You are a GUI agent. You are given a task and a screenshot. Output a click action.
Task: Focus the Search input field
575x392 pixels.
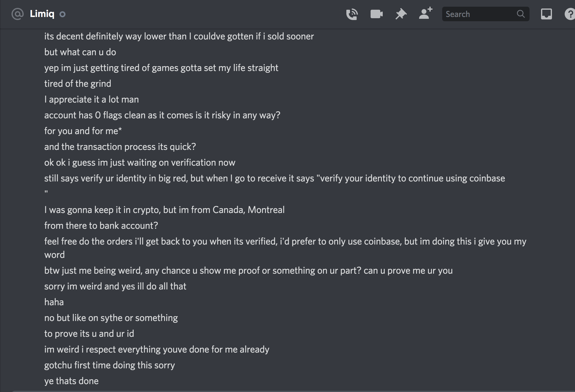click(x=479, y=14)
